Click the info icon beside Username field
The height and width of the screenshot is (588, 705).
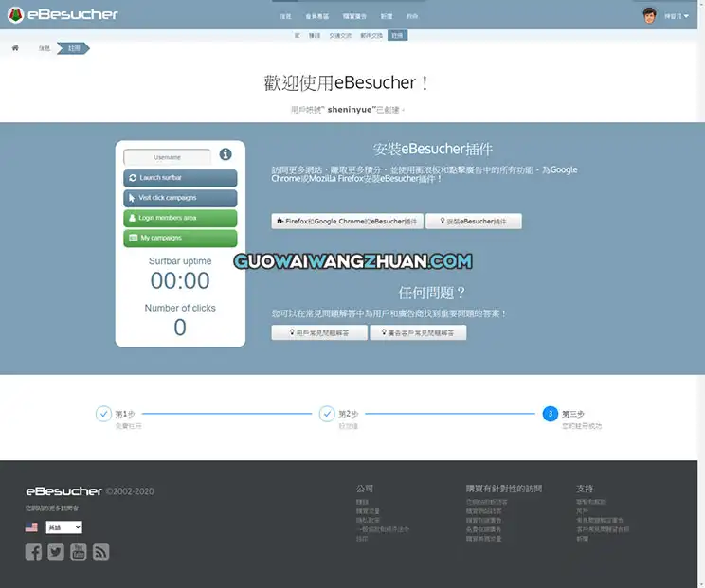[226, 154]
